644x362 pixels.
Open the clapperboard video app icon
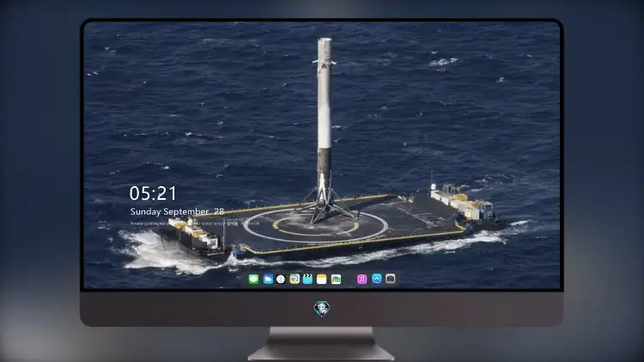click(307, 279)
